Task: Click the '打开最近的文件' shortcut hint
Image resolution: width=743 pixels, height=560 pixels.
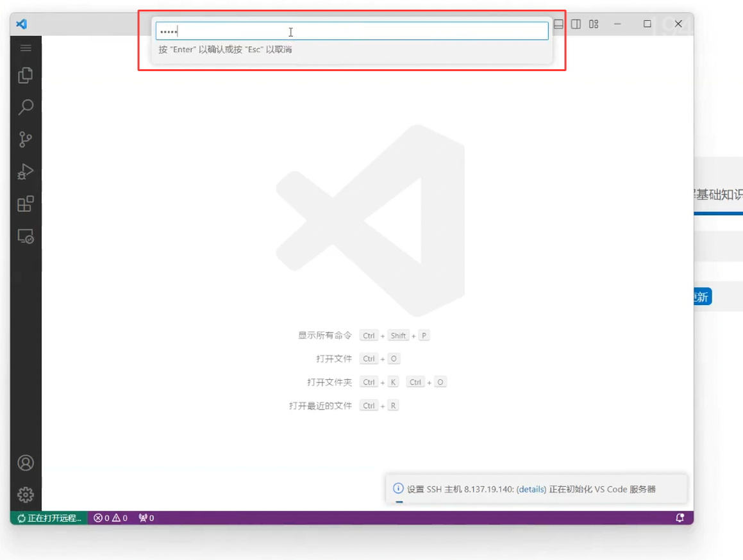Action: click(321, 406)
